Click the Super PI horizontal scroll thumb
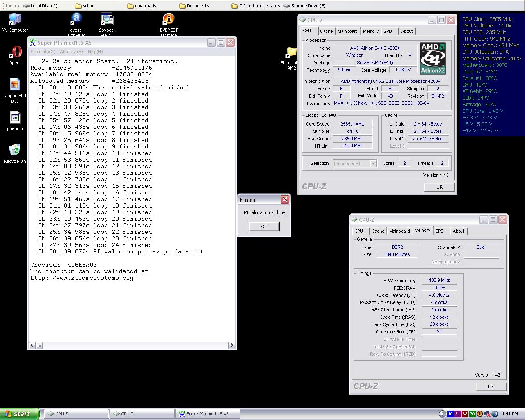Image resolution: width=525 pixels, height=420 pixels. pyautogui.click(x=39, y=345)
